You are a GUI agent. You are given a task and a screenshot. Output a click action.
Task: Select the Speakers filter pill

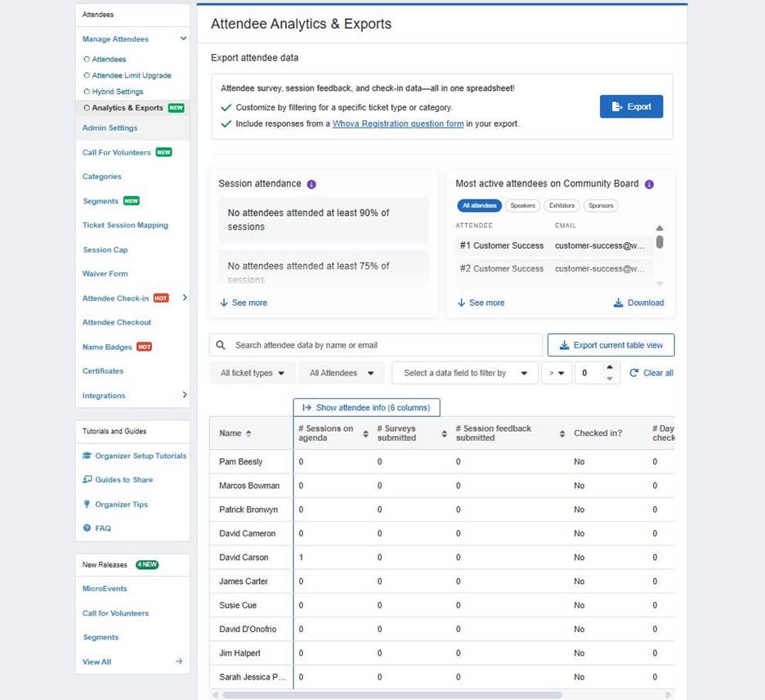click(x=522, y=205)
